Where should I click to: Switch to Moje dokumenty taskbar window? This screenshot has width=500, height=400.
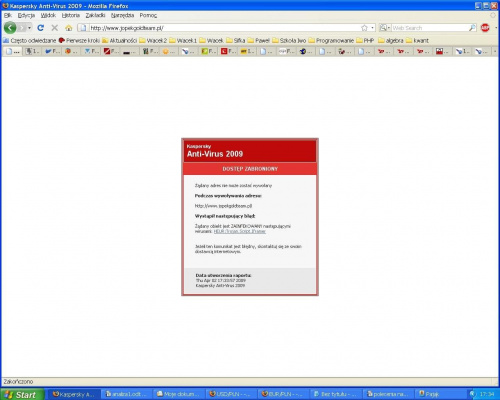[x=178, y=395]
